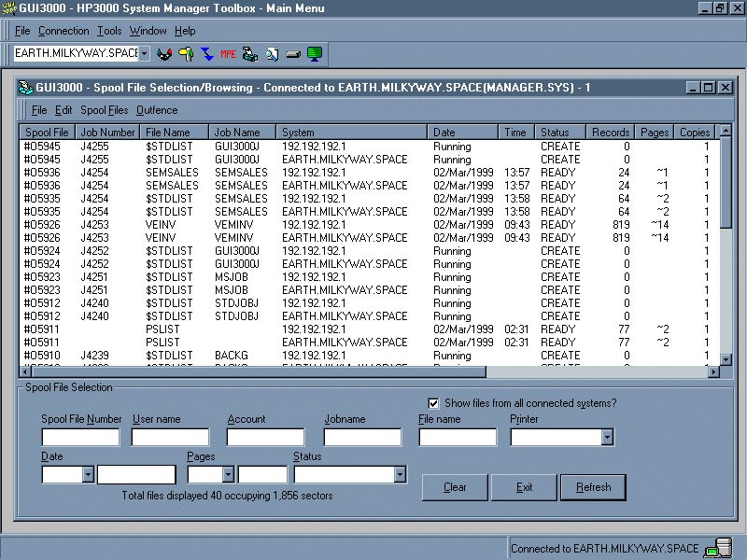Open the Connection menu
The height and width of the screenshot is (560, 747).
pos(63,31)
